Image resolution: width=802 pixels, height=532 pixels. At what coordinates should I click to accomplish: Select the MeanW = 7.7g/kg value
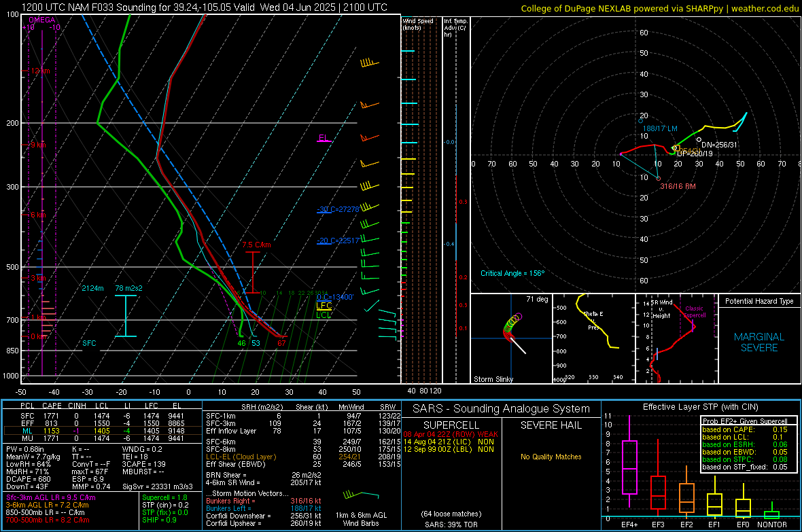pyautogui.click(x=33, y=457)
